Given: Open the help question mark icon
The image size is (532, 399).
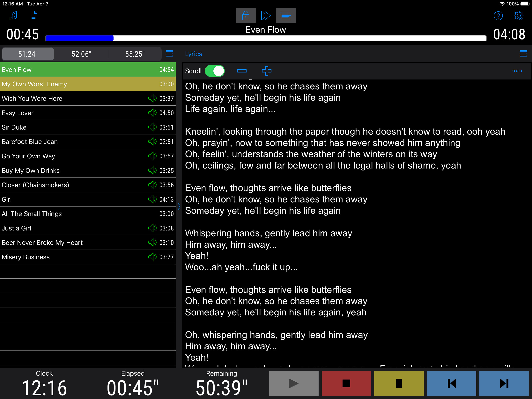Looking at the screenshot, I should click(498, 16).
